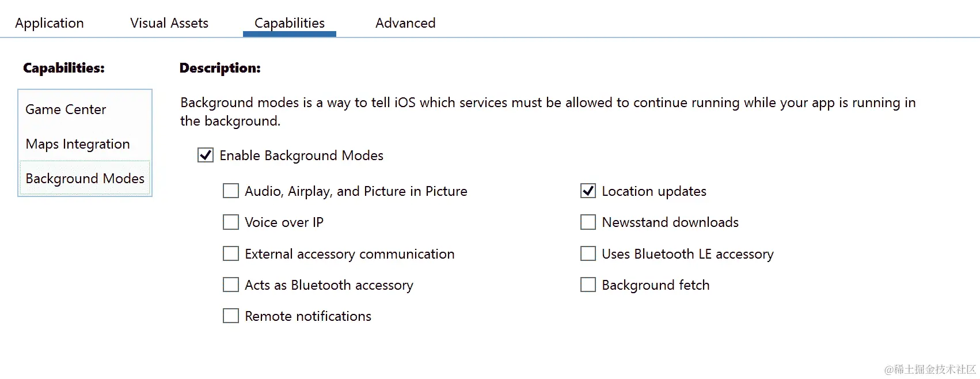Select the Capabilities tab

click(290, 23)
